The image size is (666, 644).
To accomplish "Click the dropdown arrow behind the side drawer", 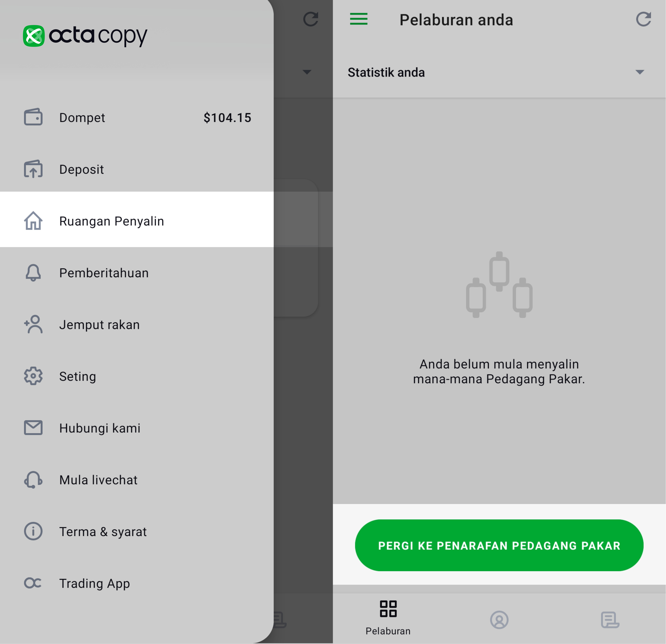I will (x=307, y=72).
